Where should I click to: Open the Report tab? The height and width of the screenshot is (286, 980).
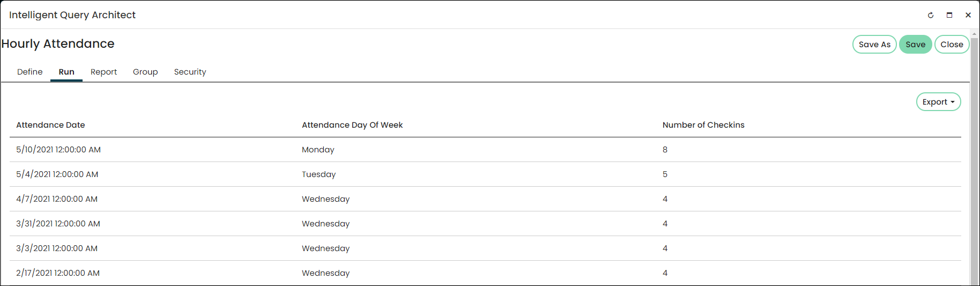[x=103, y=72]
